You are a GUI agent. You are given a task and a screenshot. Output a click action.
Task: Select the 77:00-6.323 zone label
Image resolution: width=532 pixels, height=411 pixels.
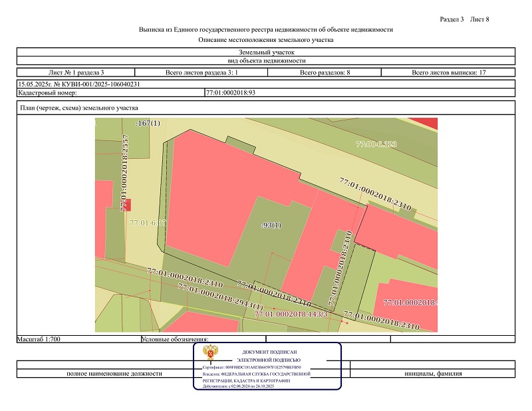coord(376,144)
